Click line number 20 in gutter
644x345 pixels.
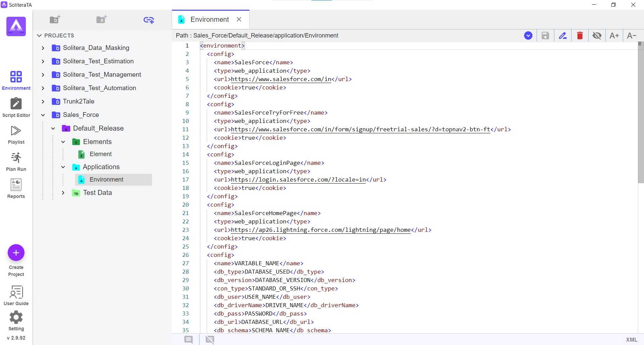[x=185, y=205]
